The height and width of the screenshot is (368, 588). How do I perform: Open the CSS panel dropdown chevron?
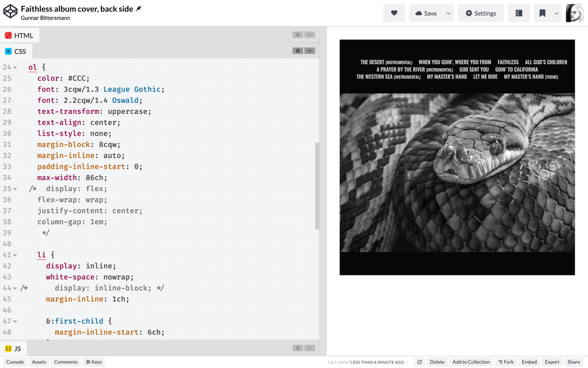(x=310, y=51)
